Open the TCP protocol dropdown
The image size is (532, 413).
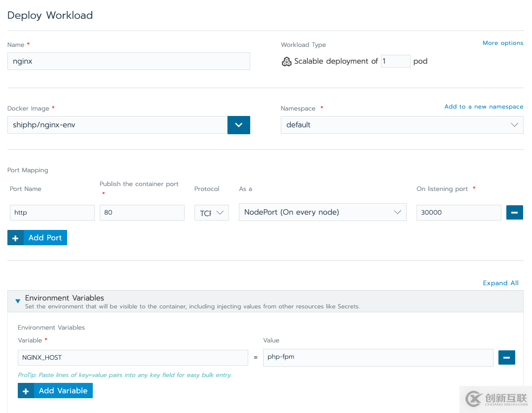pyautogui.click(x=211, y=213)
